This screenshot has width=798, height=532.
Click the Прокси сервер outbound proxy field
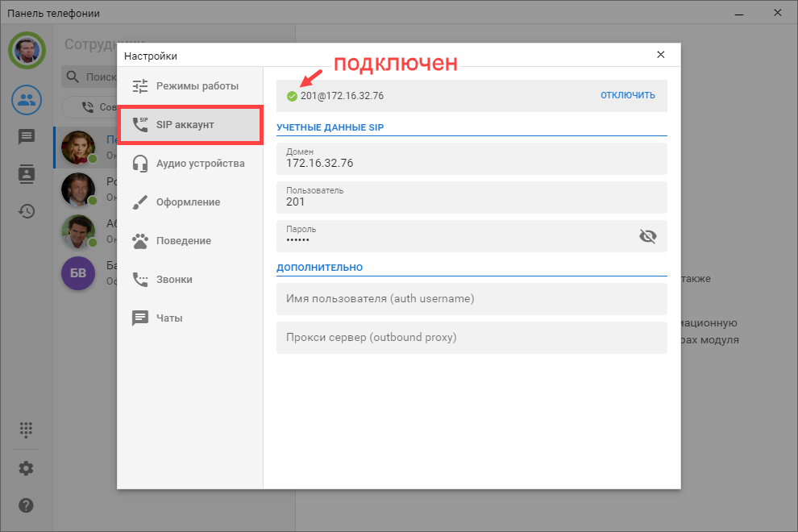(x=472, y=338)
